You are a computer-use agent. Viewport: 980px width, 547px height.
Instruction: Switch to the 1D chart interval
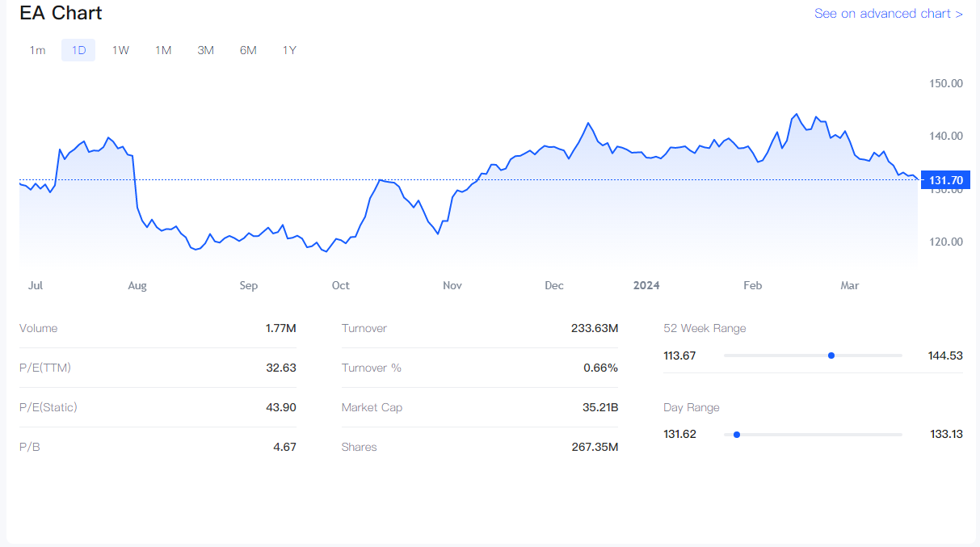coord(78,50)
